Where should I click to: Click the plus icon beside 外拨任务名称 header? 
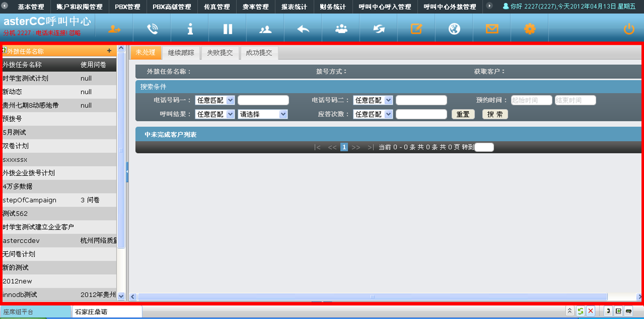(109, 51)
